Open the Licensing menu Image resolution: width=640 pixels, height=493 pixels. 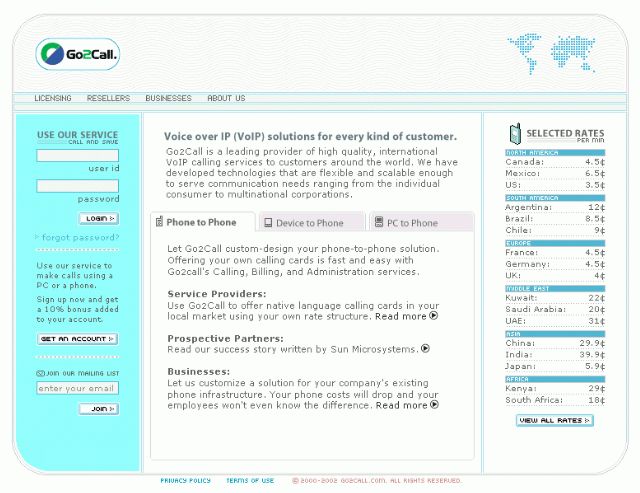(53, 98)
